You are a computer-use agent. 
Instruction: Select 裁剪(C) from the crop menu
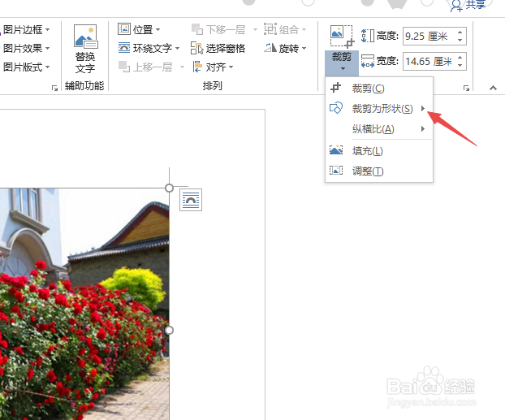tap(379, 88)
